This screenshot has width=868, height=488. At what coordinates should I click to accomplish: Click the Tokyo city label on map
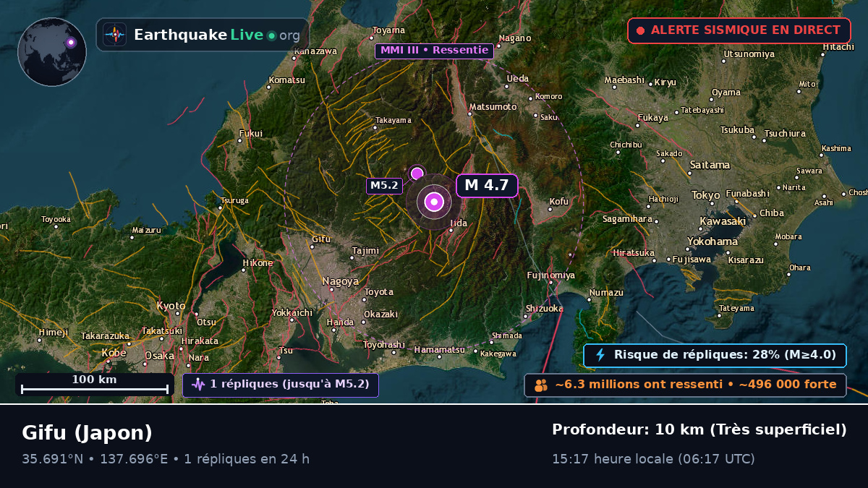(706, 195)
